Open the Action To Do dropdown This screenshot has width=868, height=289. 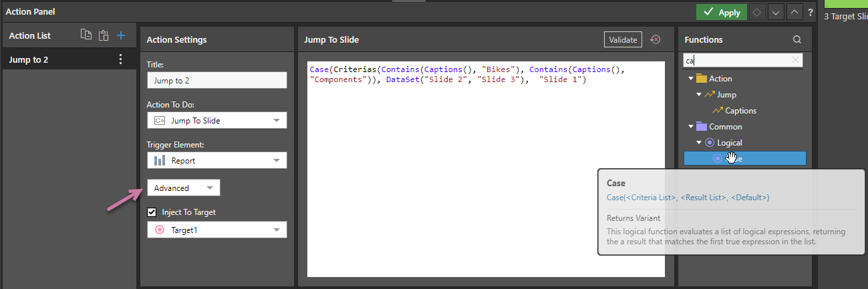[x=216, y=121]
